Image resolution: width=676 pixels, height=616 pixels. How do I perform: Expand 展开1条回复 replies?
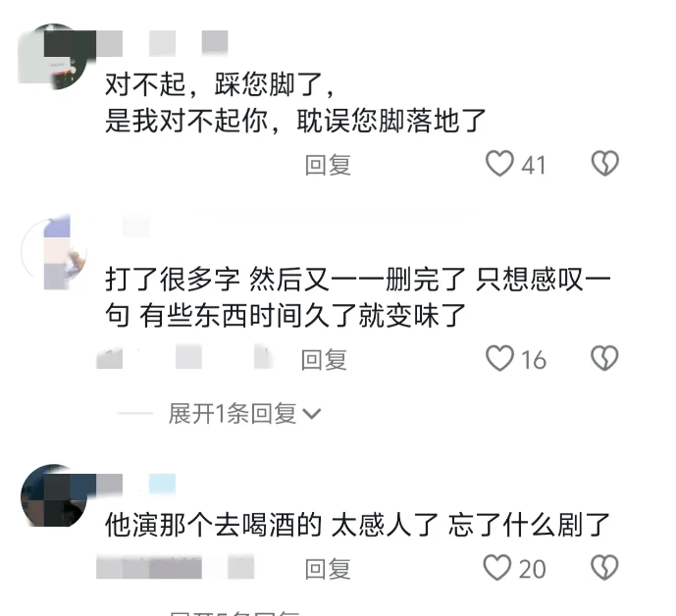point(233,414)
